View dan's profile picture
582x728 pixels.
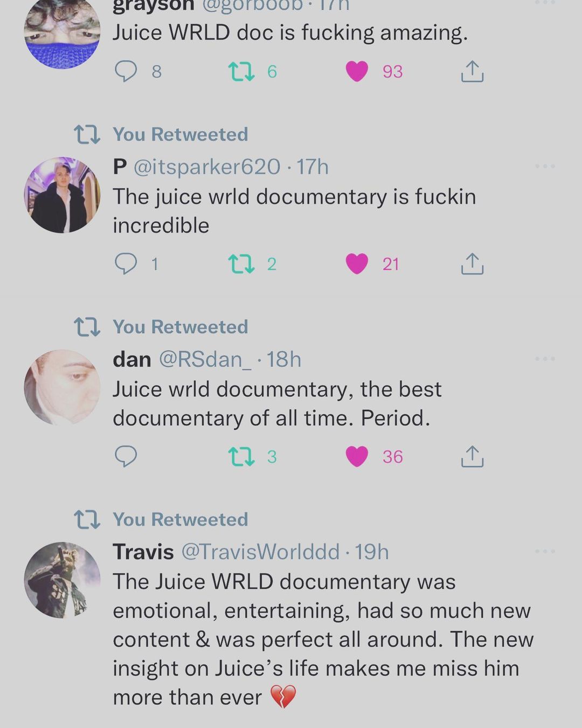63,387
